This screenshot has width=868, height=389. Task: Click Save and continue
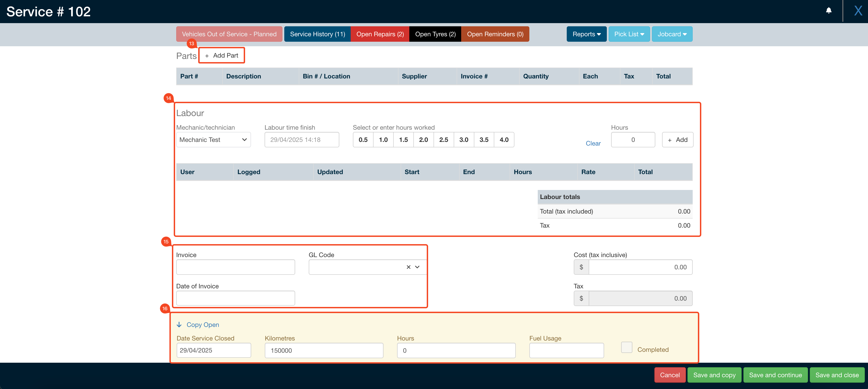click(x=775, y=375)
